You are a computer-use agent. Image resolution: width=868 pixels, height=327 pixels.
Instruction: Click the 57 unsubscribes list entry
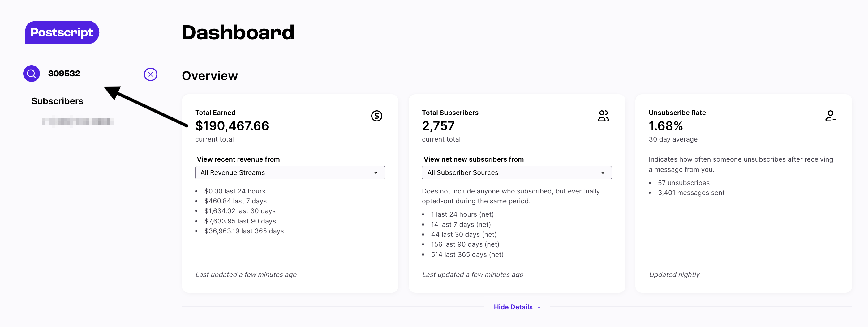[683, 183]
